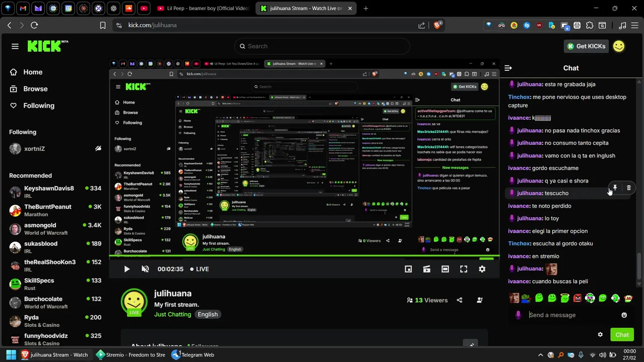Insert the red angry face emote
Screen dimensions: 644x362
click(577, 298)
